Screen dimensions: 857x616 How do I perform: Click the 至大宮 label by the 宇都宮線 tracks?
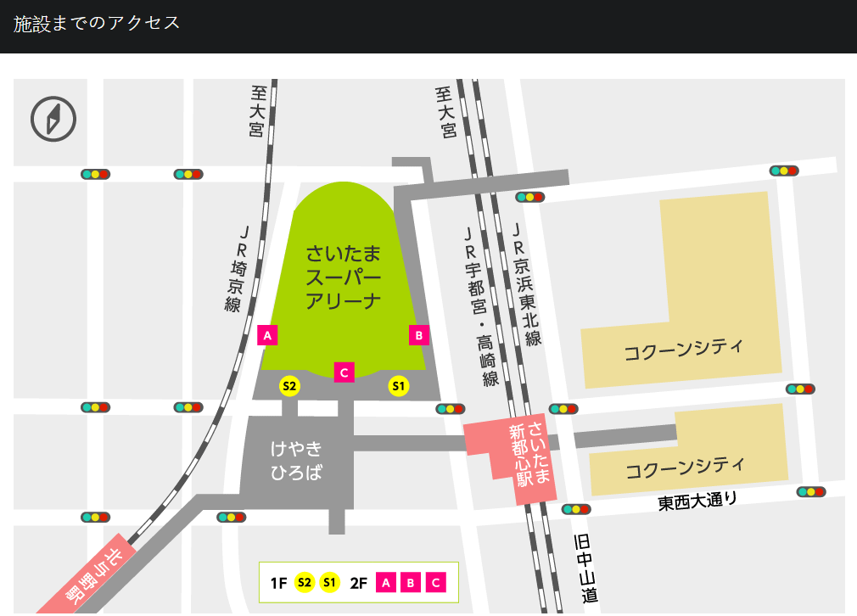tap(446, 112)
